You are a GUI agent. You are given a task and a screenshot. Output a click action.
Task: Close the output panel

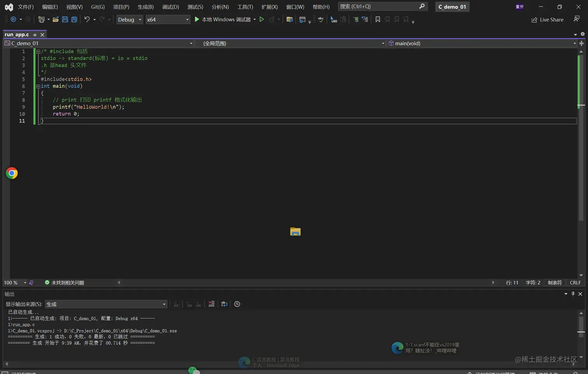click(x=580, y=294)
